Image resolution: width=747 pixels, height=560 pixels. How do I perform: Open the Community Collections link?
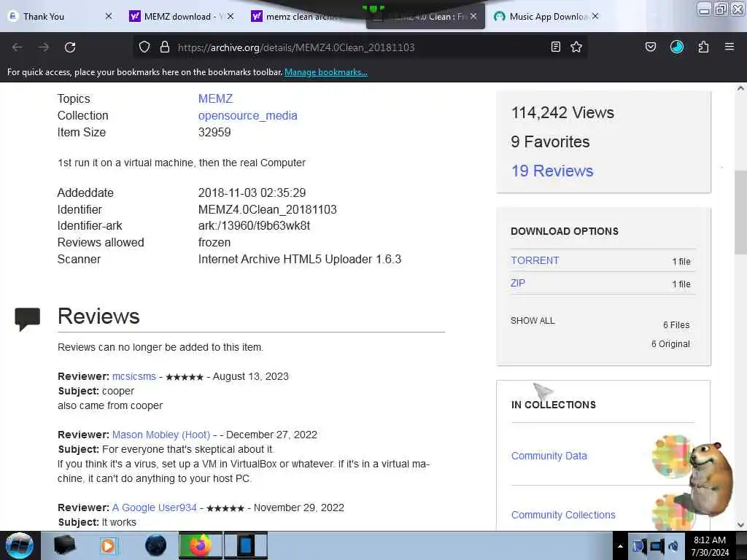563,515
